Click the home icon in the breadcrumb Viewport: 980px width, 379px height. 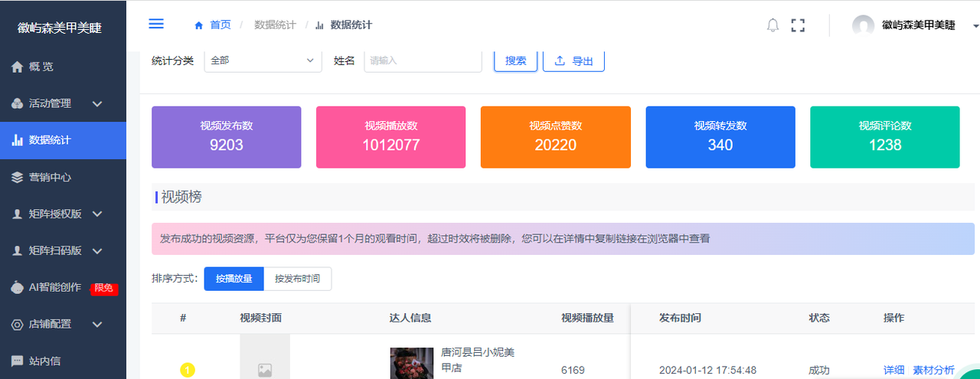(199, 25)
